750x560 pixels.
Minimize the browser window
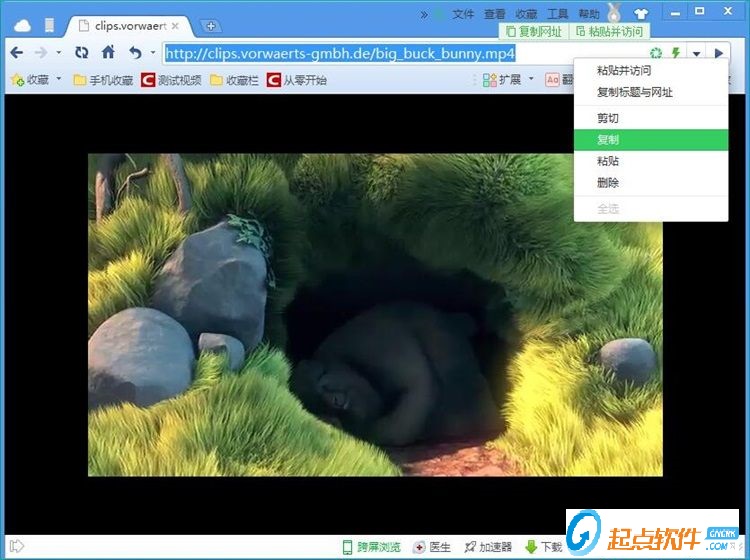coord(675,12)
